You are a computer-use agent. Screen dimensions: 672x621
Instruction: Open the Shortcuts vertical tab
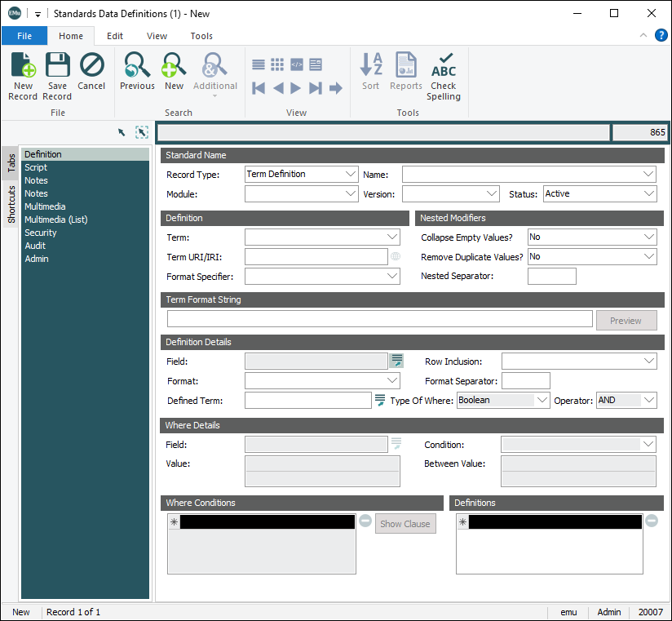pyautogui.click(x=11, y=205)
